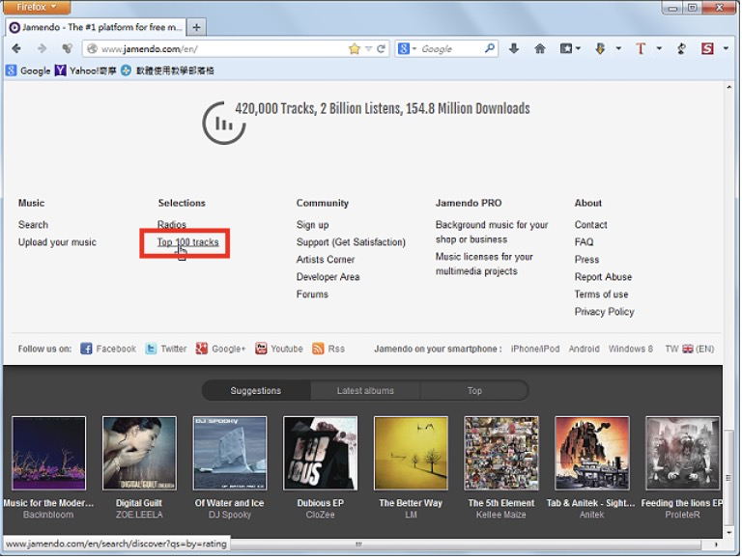Switch to the Suggestions tab

256,391
